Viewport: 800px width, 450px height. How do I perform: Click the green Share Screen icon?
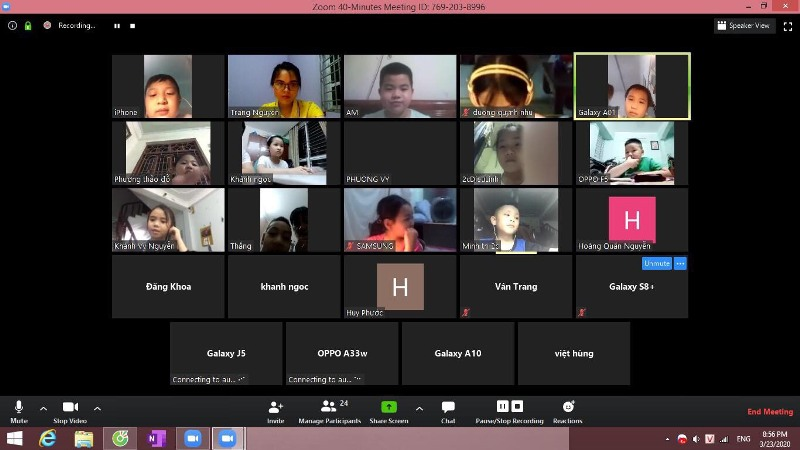click(x=389, y=407)
